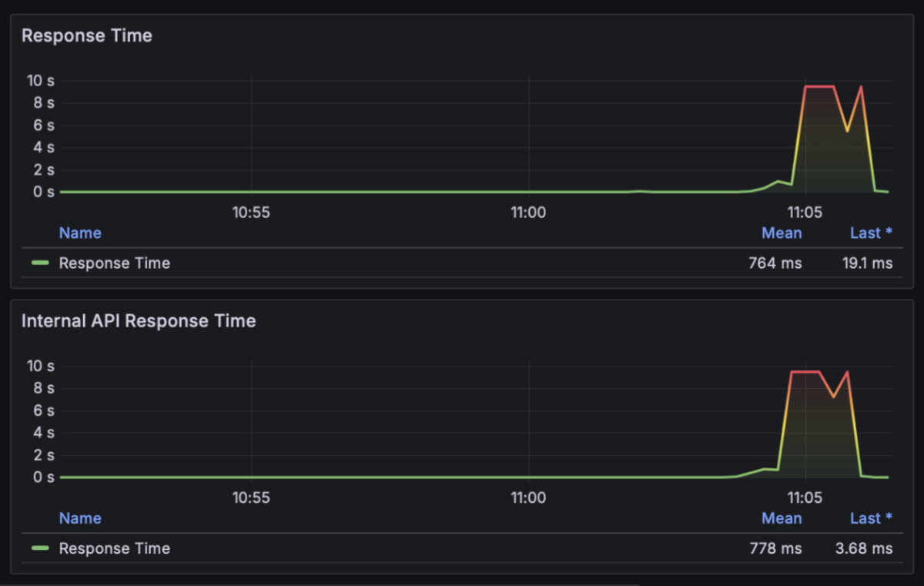
Task: Open the Internal API Response Time panel title
Action: click(139, 321)
